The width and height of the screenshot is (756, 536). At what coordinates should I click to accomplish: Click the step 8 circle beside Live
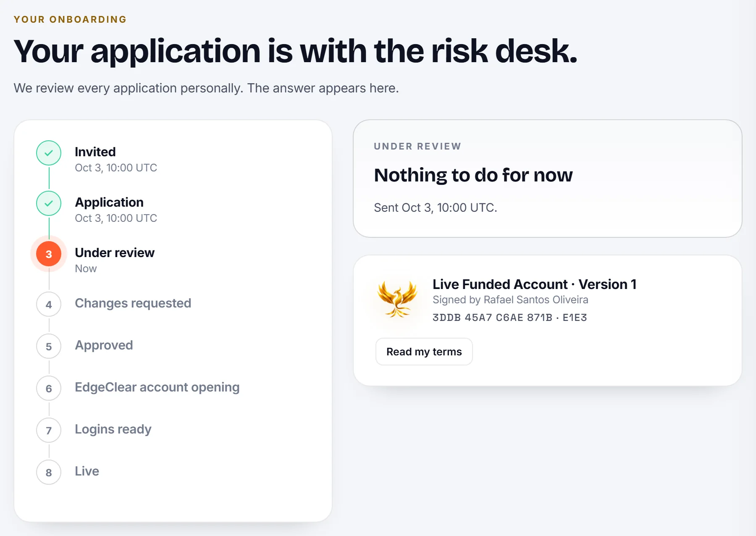49,472
